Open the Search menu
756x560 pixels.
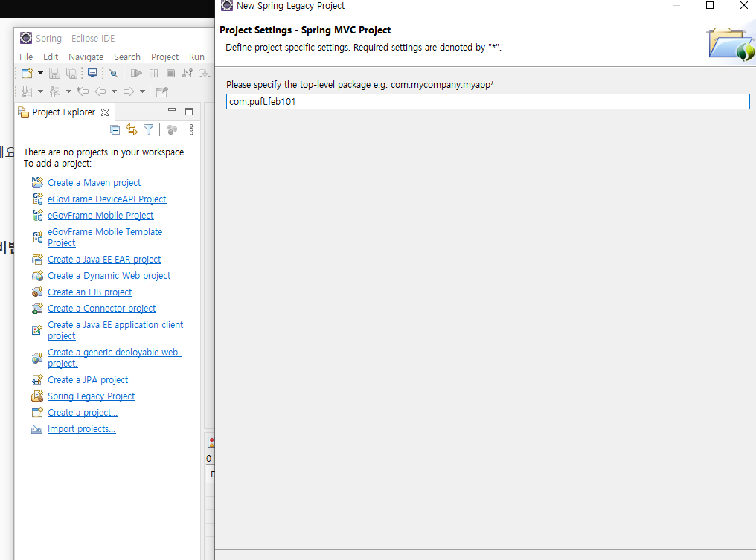(x=127, y=57)
